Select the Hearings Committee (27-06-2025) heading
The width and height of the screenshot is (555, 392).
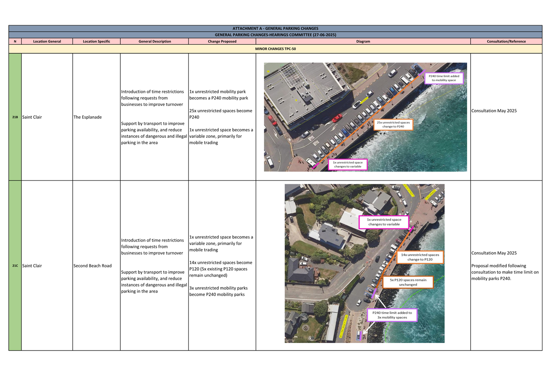(x=275, y=35)
